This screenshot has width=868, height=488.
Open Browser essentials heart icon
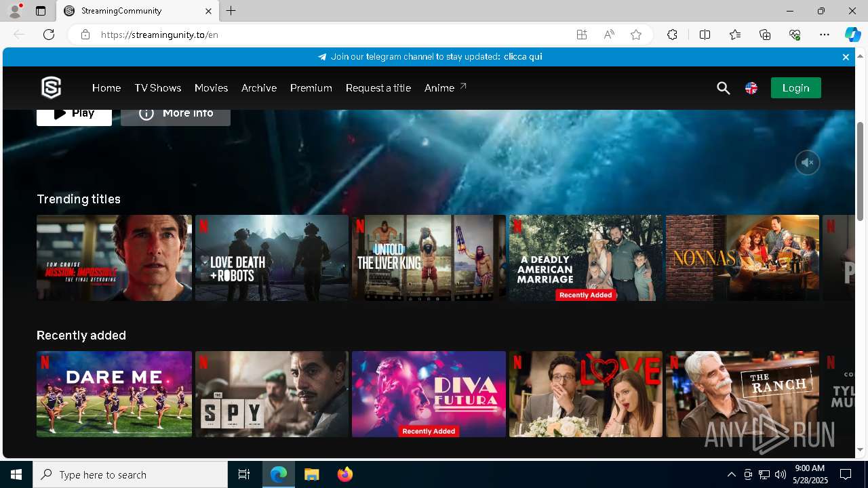tap(795, 35)
